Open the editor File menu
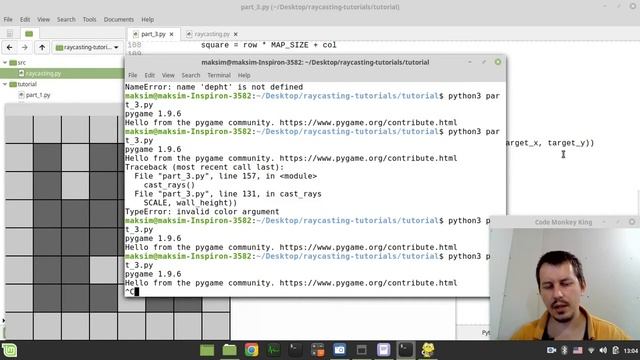The image size is (640, 360). (x=8, y=20)
